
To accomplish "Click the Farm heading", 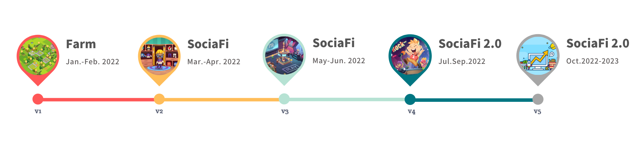I will point(81,44).
